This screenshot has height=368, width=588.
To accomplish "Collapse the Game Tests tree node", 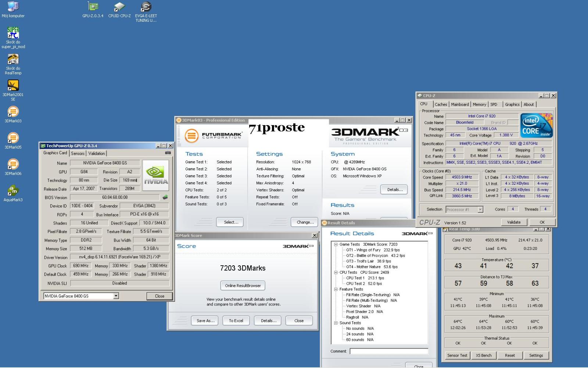I will pyautogui.click(x=336, y=244).
